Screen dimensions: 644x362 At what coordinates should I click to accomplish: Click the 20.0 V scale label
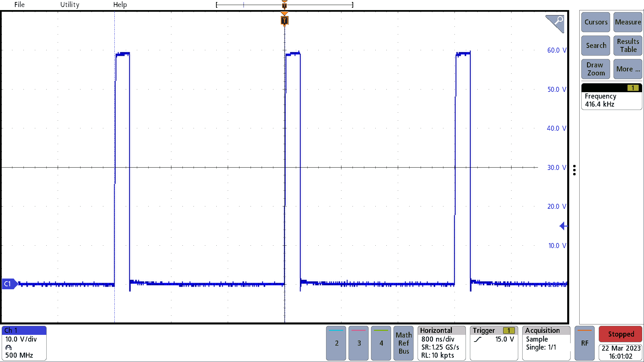click(556, 206)
